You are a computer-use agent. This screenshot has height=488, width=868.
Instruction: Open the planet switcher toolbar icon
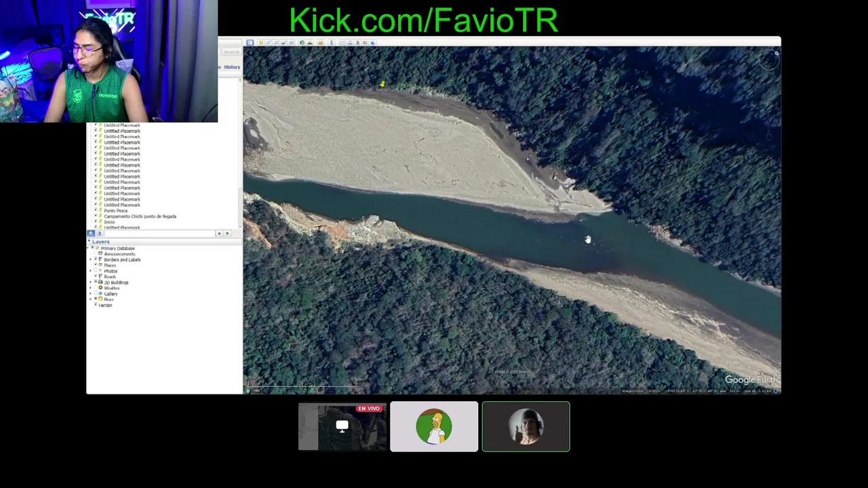(x=321, y=43)
